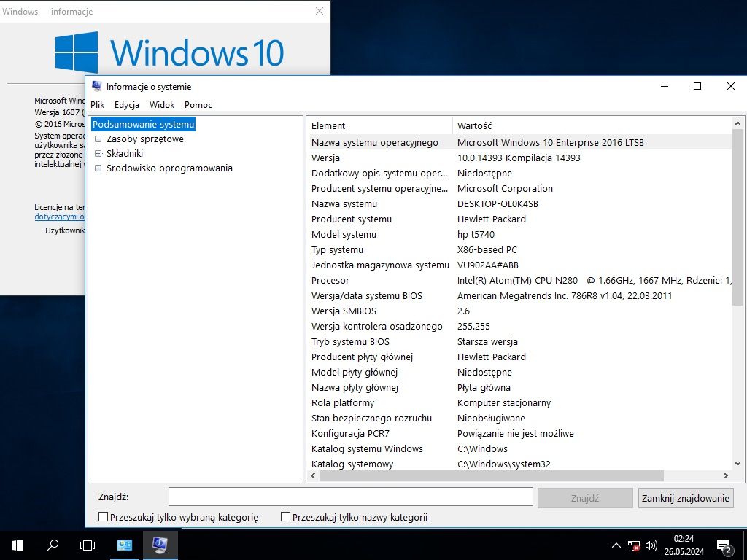Select the Wersja SMBIOS row label
Viewport: 747px width, 560px height.
[344, 311]
